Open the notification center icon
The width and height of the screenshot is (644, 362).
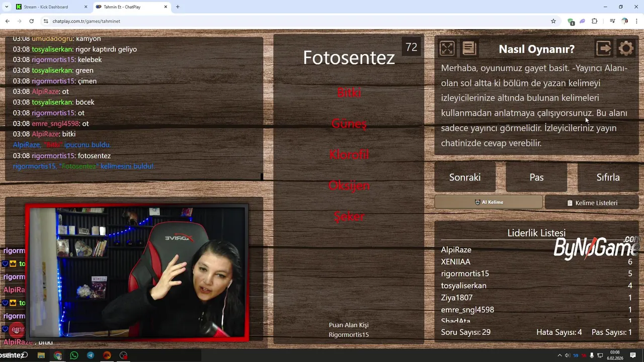point(633,355)
